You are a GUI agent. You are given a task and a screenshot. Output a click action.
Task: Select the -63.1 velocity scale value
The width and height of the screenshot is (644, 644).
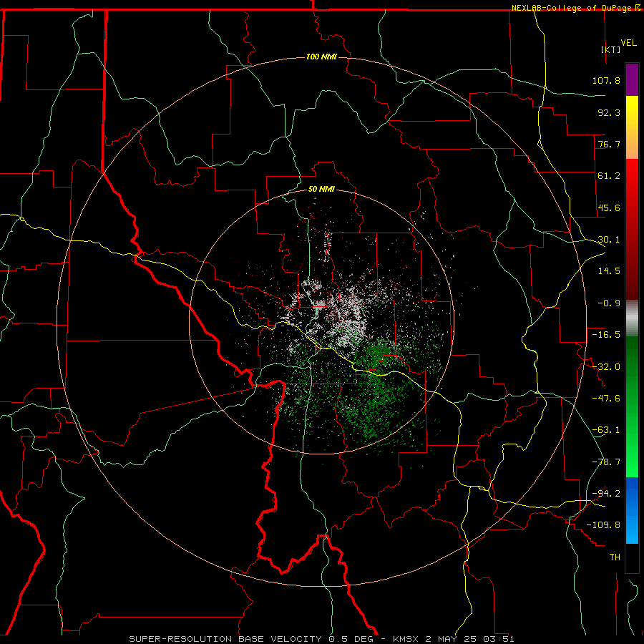pyautogui.click(x=606, y=430)
